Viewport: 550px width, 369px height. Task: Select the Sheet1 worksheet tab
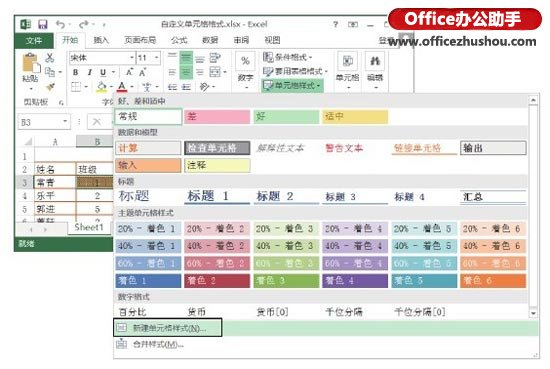tap(89, 227)
